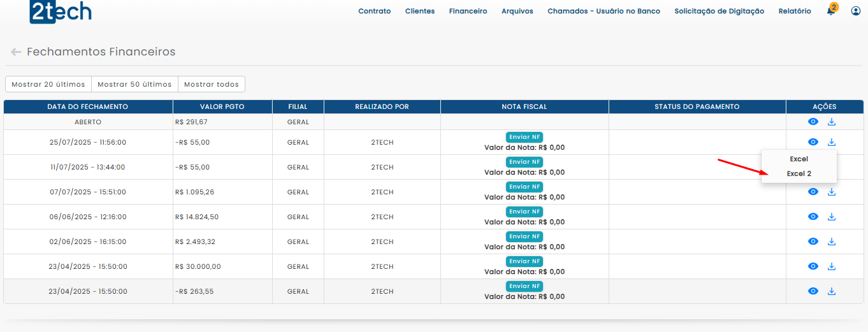View the 23/04/2025 R$ 30.000,00 closing

click(x=813, y=266)
